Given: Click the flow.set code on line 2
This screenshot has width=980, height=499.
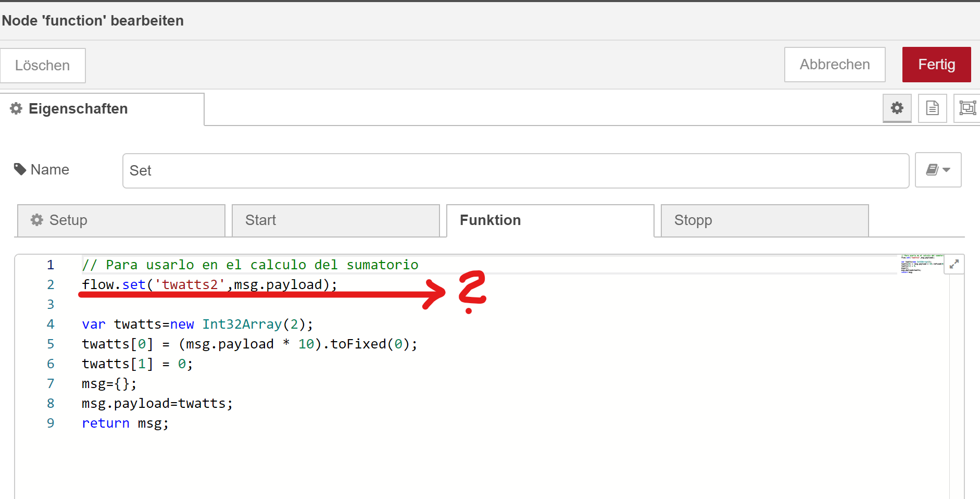Looking at the screenshot, I should (209, 284).
